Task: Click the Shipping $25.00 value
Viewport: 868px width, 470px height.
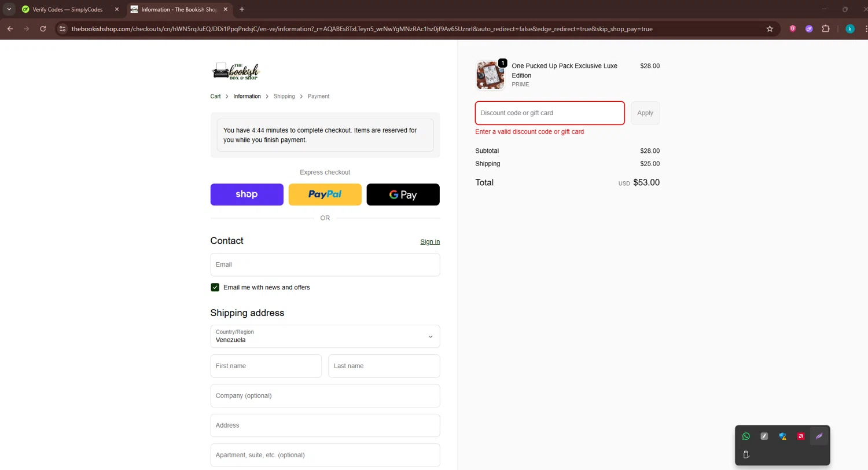Action: click(650, 164)
